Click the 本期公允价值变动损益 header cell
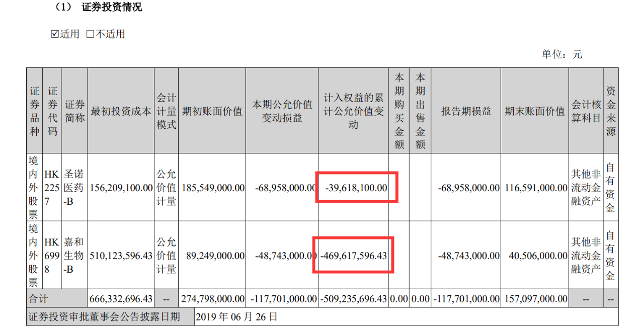The image size is (644, 330). [282, 112]
